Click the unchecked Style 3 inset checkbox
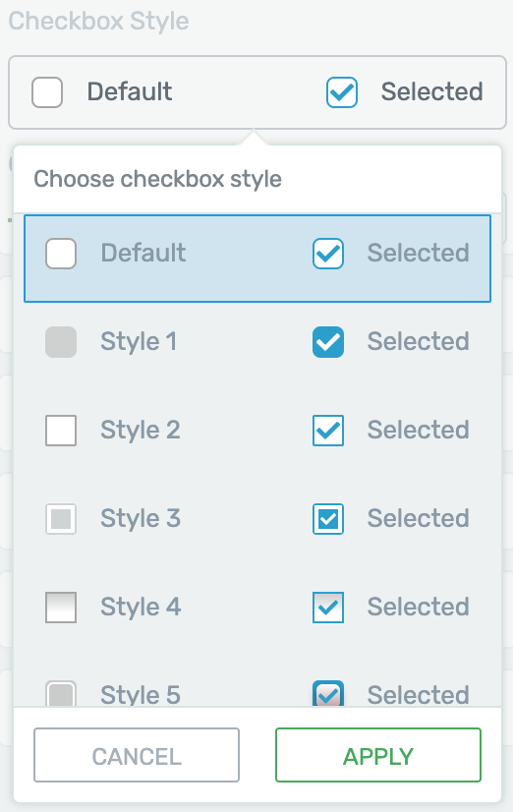Viewport: 513px width, 812px height. coord(61,519)
